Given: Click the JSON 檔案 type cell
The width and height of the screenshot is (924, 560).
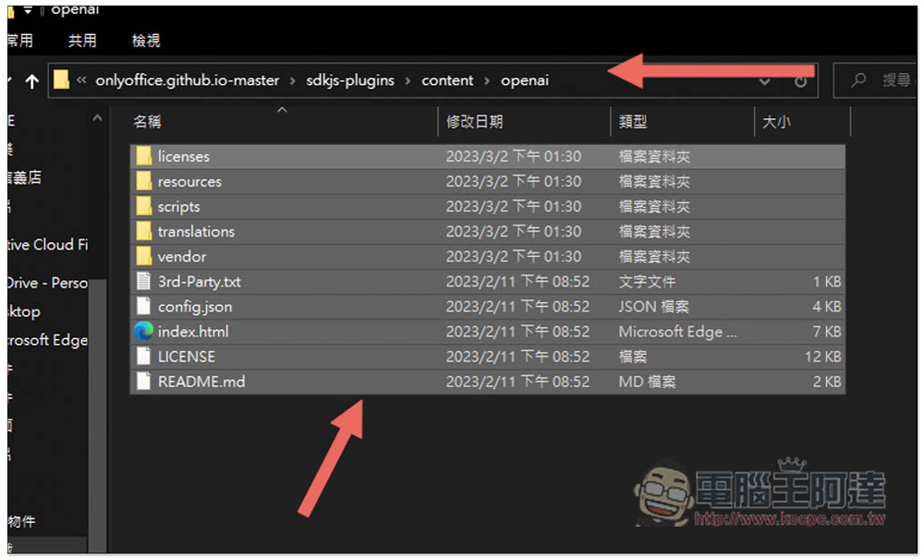Looking at the screenshot, I should [653, 307].
